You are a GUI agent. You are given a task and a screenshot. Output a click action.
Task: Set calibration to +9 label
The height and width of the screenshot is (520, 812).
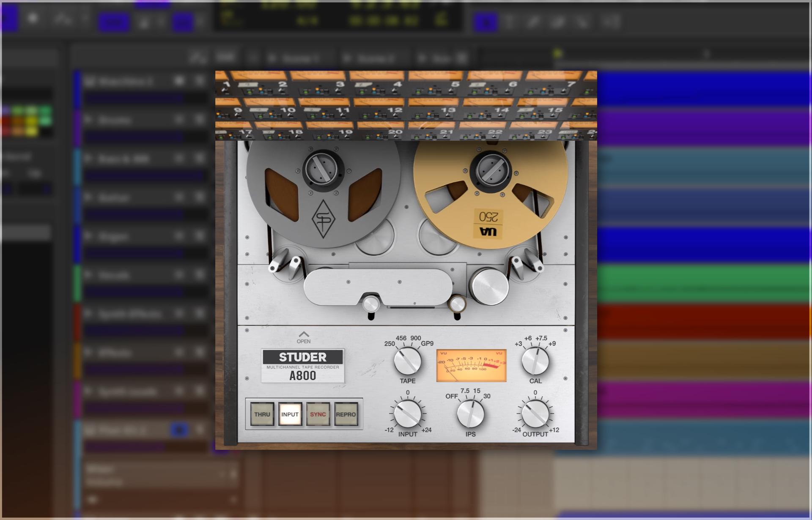point(552,344)
